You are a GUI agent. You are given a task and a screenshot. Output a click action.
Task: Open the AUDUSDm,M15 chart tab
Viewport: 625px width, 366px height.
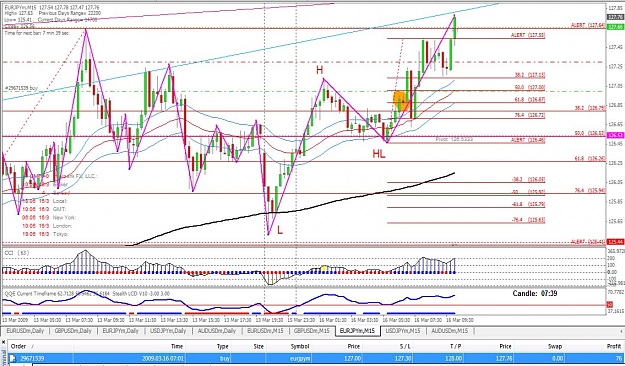[x=450, y=331]
